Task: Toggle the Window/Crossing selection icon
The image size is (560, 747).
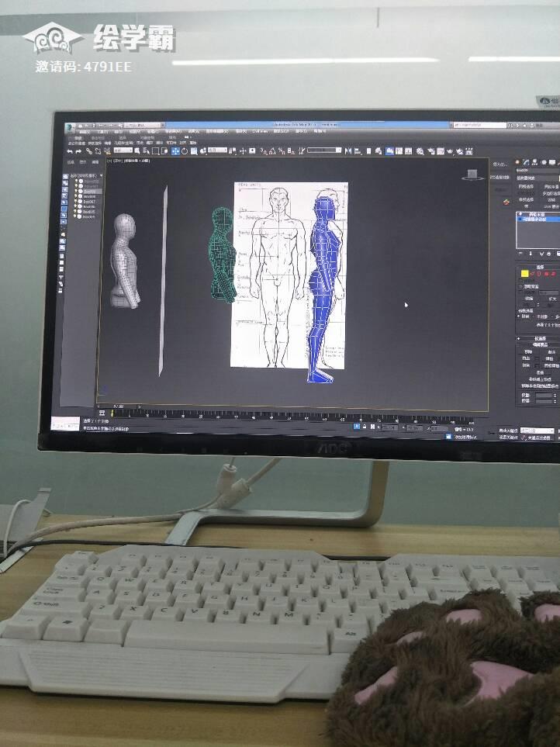Action: tap(164, 151)
